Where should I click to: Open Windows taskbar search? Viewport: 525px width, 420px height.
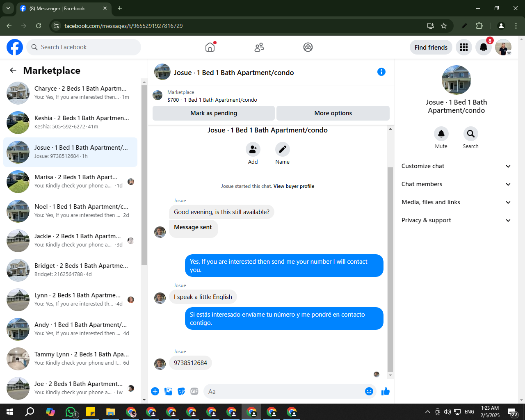click(30, 412)
